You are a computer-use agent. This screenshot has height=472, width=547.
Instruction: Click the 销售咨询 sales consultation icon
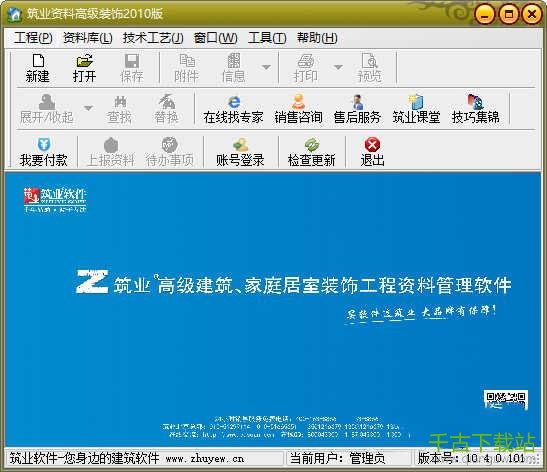(x=298, y=109)
